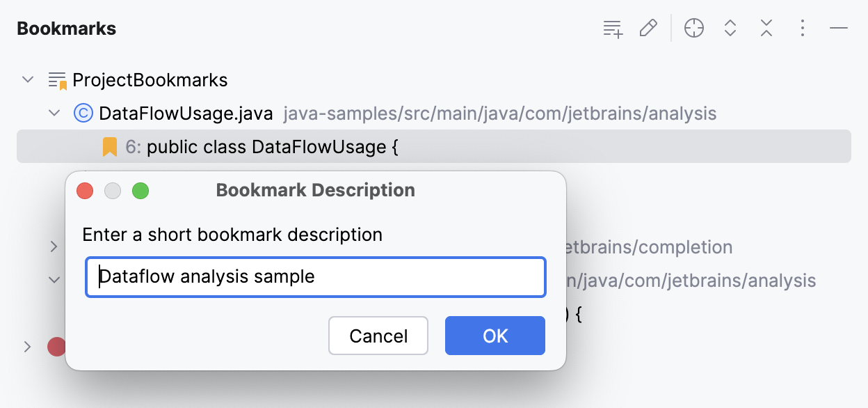Create a new bookmark group with the add-list icon
This screenshot has height=408, width=868.
pos(612,28)
